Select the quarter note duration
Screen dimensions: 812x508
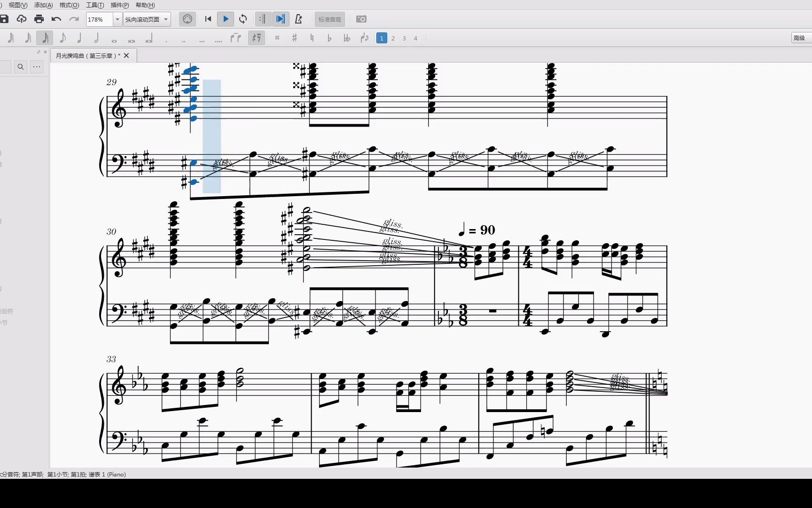[79, 38]
